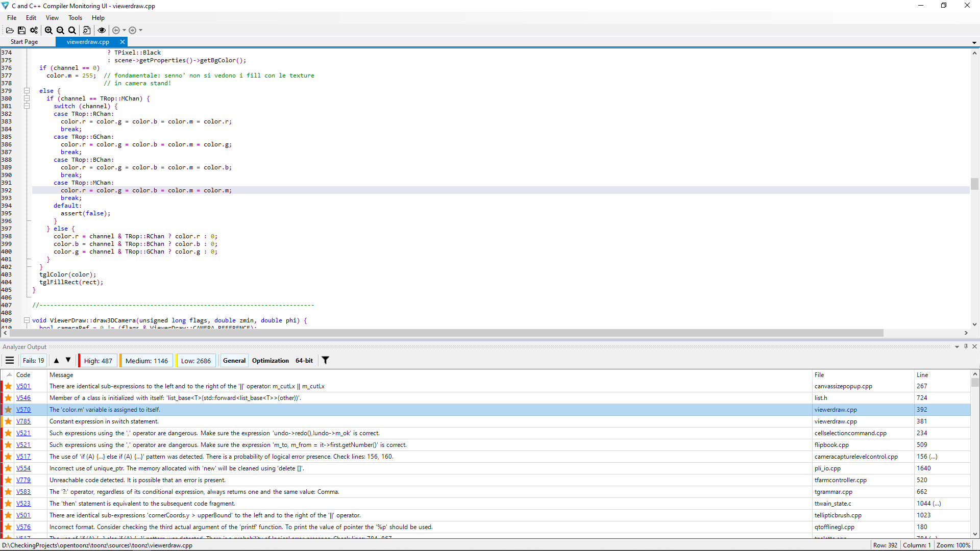Open the V570 warning code link
The height and width of the screenshot is (551, 980).
(x=23, y=410)
